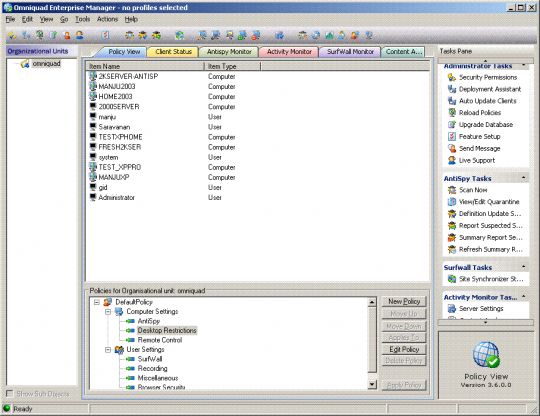Click the Delete Policy button

point(404,361)
